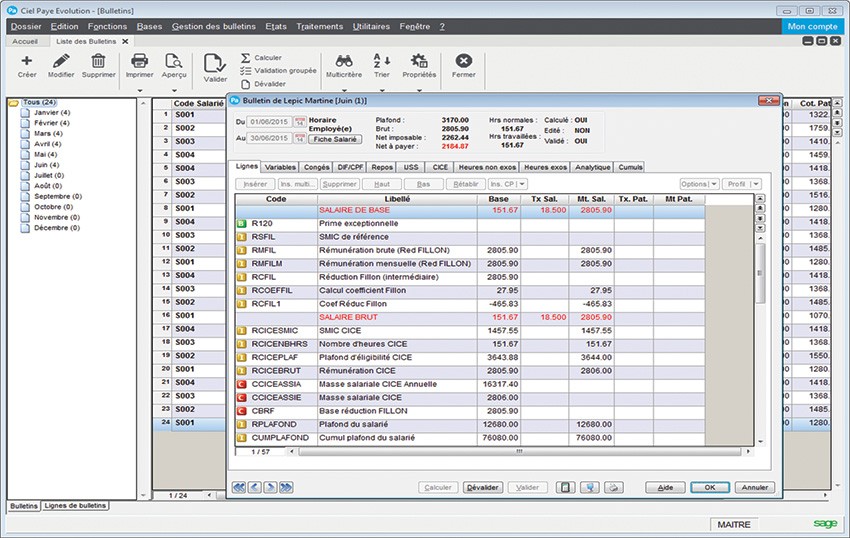This screenshot has width=850, height=538.
Task: Open the Multicritère binoculars search
Action: click(x=343, y=61)
